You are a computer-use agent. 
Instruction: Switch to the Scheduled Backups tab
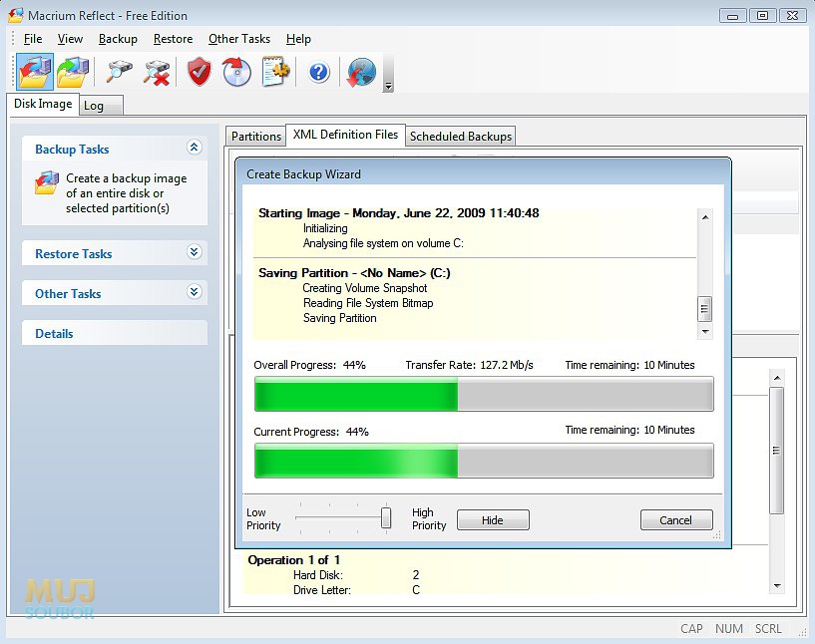click(x=461, y=136)
